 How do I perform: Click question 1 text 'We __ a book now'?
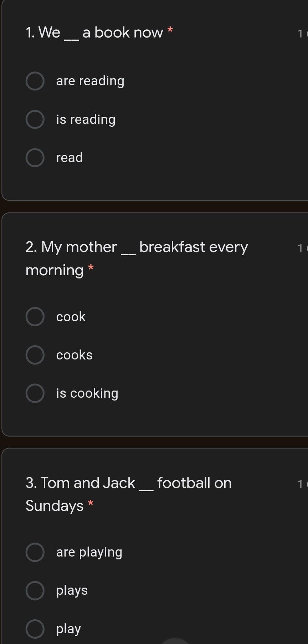94,33
